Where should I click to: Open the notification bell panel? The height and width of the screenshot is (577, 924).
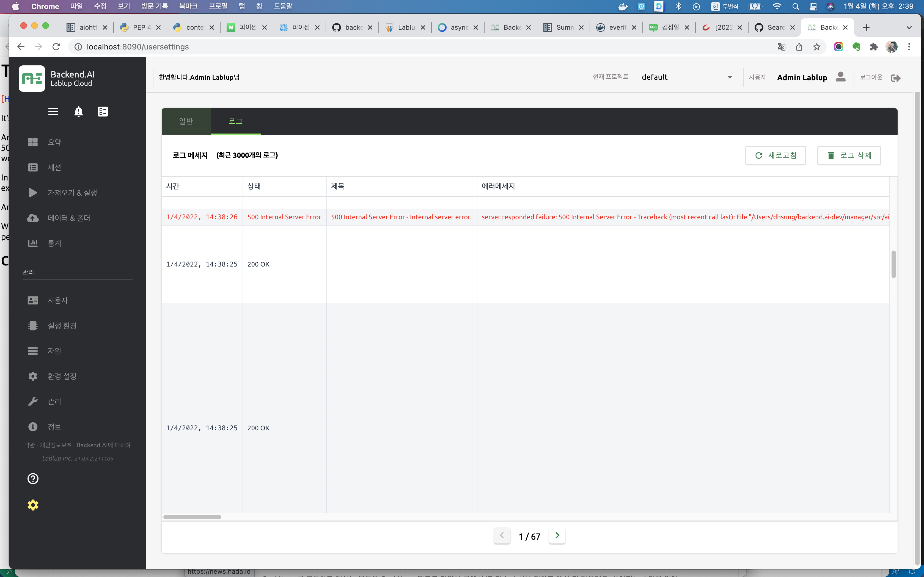click(78, 112)
